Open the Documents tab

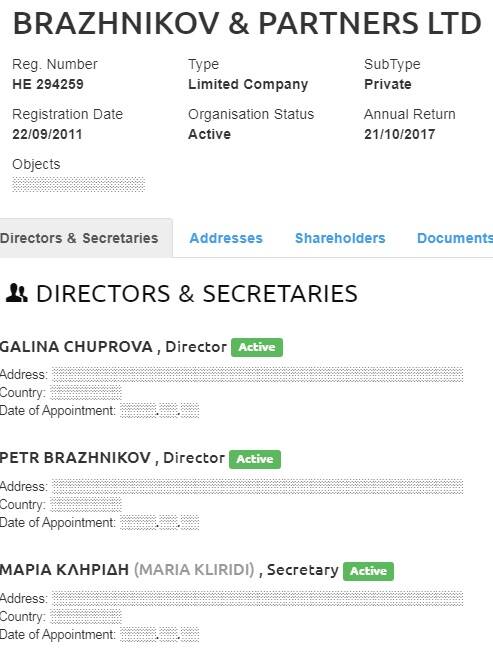[455, 238]
